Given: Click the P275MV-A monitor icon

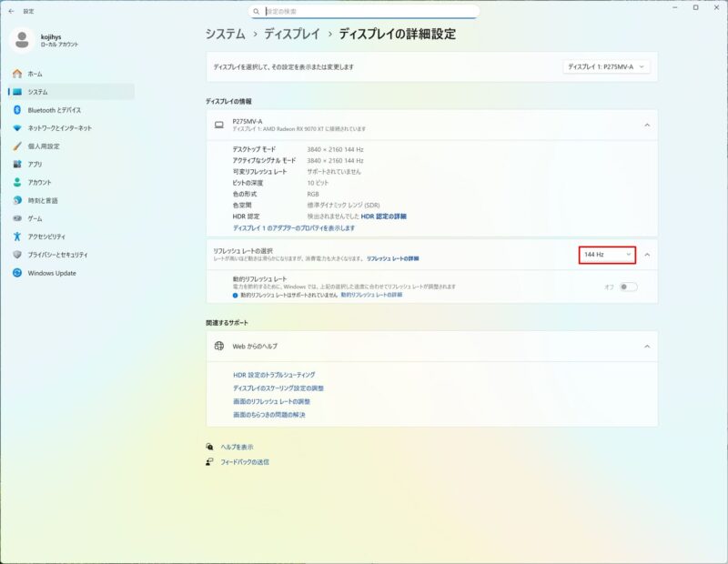Looking at the screenshot, I should click(x=219, y=125).
